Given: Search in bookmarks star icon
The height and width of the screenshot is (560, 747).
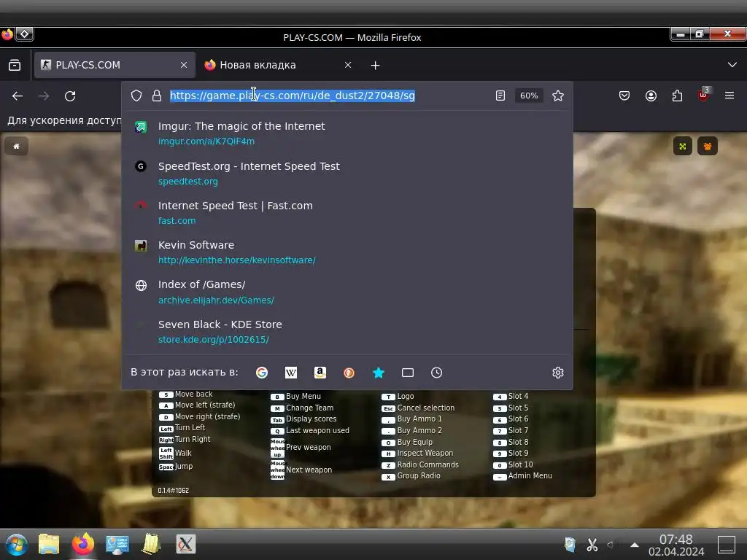Looking at the screenshot, I should (379, 373).
